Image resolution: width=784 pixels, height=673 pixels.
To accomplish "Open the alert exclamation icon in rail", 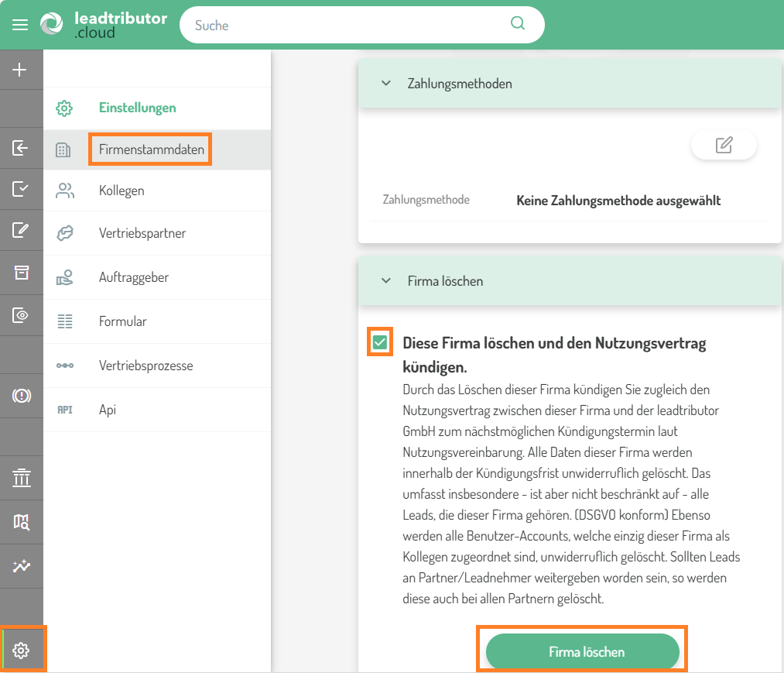I will 21,396.
